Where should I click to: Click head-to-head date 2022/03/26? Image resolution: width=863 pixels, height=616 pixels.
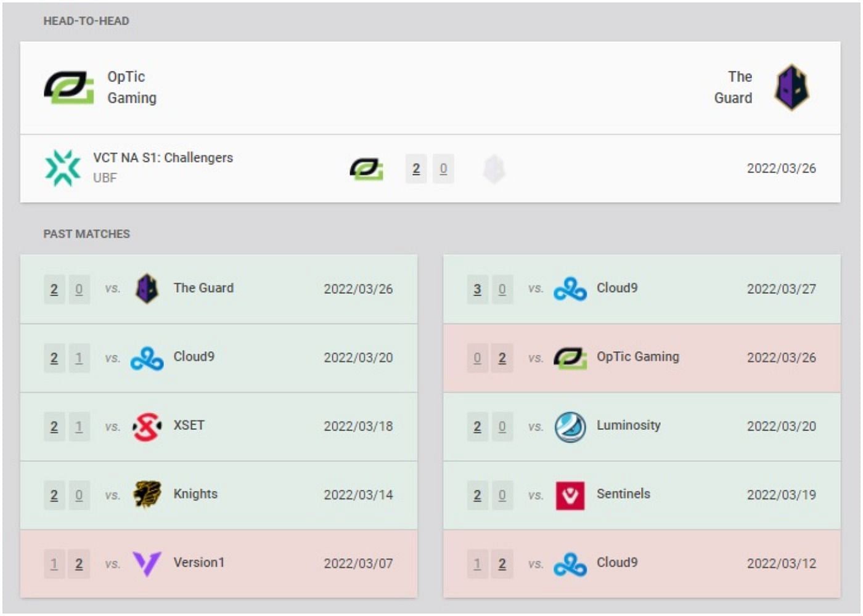pyautogui.click(x=782, y=168)
